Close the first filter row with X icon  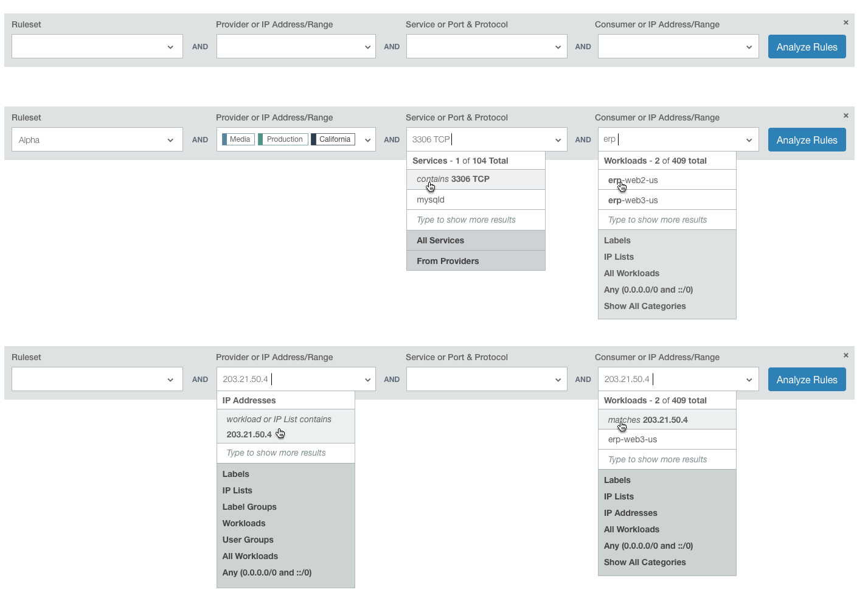point(845,23)
